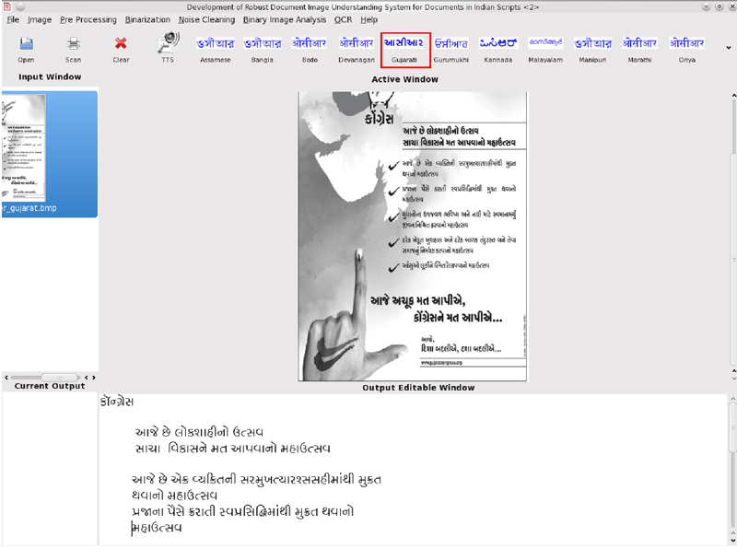Open the Binarization menu

click(147, 19)
